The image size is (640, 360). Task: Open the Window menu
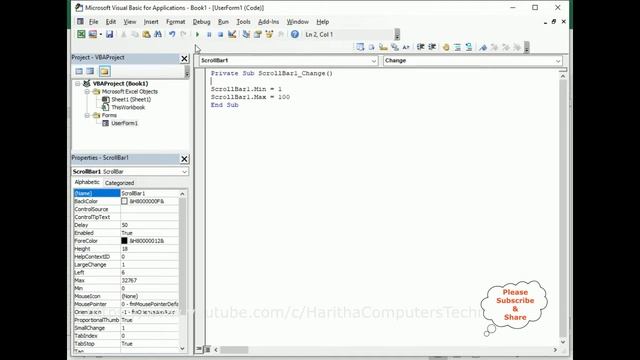click(297, 22)
